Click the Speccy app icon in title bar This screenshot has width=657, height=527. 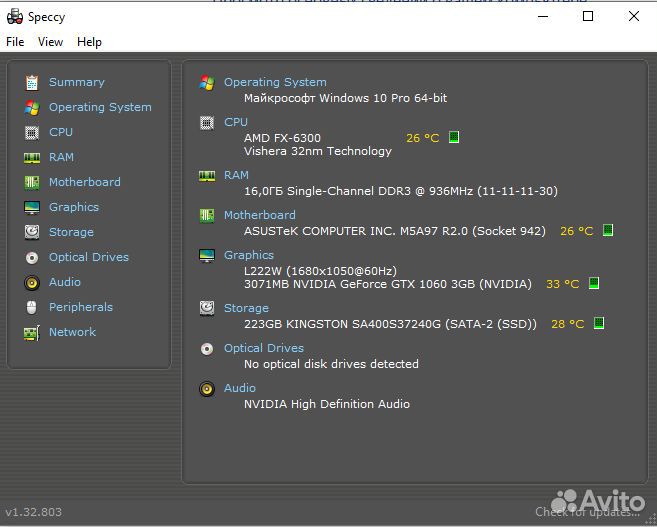click(x=15, y=16)
